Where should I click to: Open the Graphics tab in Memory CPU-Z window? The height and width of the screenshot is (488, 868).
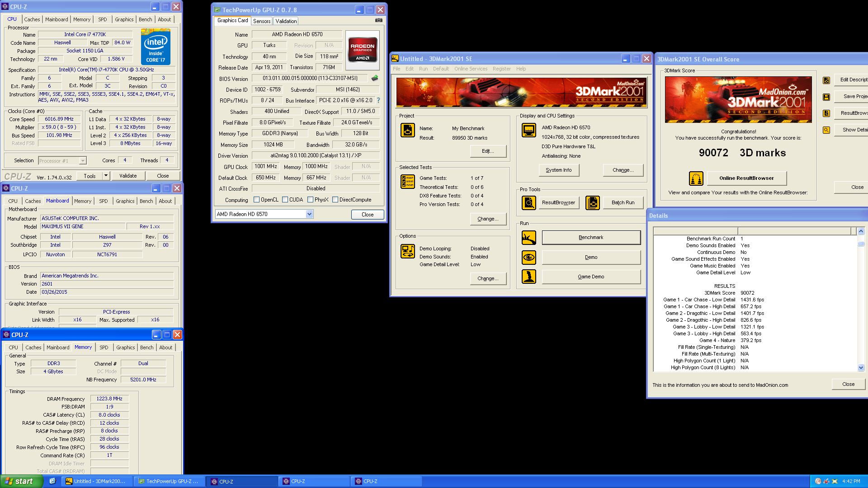(x=126, y=347)
